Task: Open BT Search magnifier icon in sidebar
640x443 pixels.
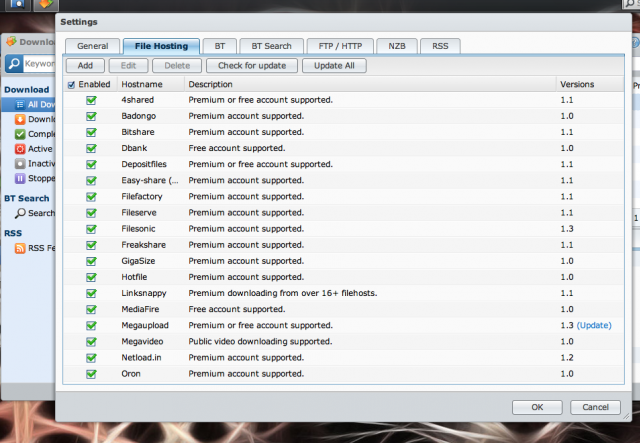Action: (x=20, y=213)
